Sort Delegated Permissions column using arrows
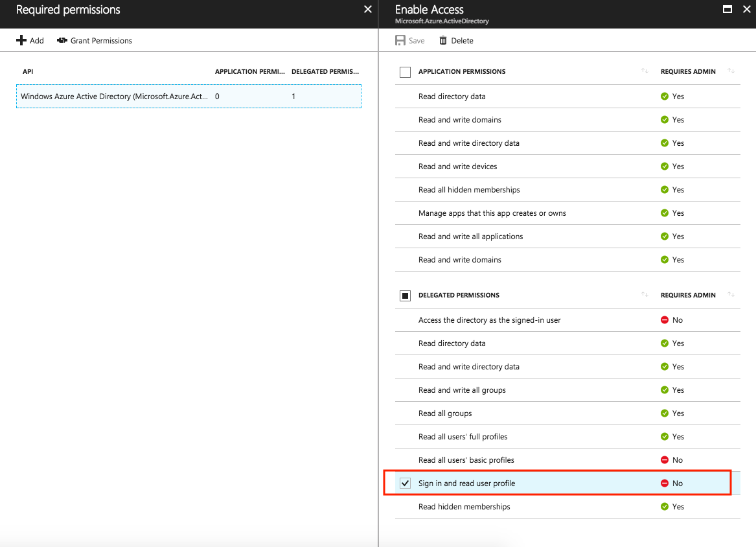This screenshot has width=756, height=547. pyautogui.click(x=645, y=295)
